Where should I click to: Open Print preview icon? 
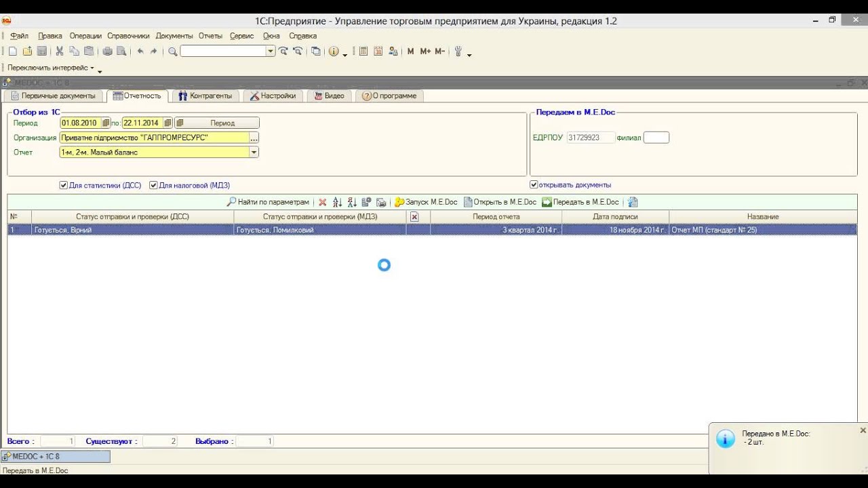click(x=121, y=52)
